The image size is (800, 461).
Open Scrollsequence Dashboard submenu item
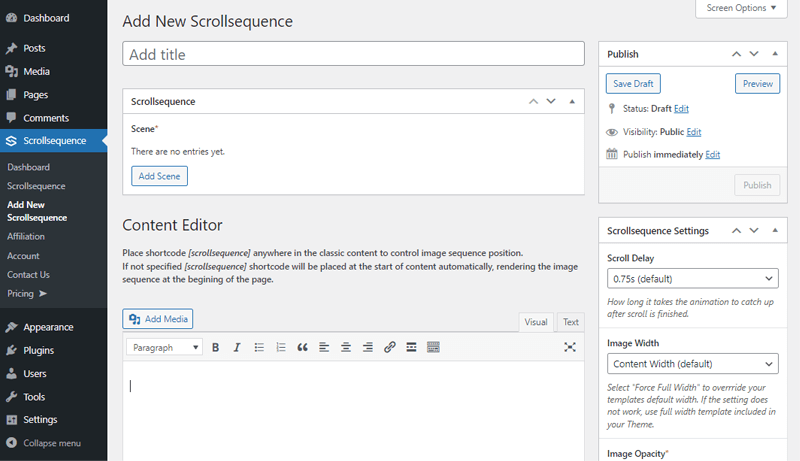click(x=29, y=167)
